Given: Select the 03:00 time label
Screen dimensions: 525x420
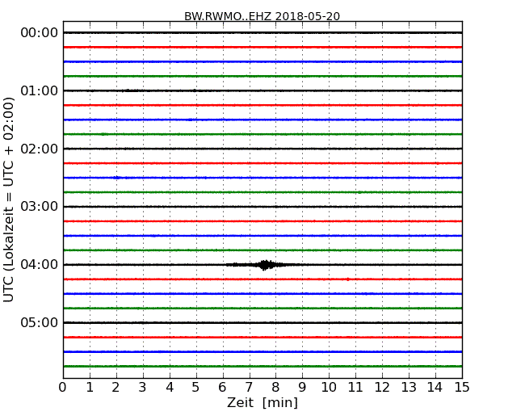Looking at the screenshot, I should tap(40, 207).
